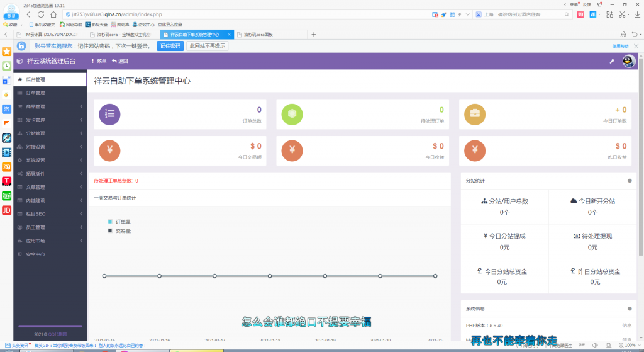This screenshot has width=644, height=352.
Task: Click the orange yen icon for 今日交易额
Action: click(x=109, y=150)
